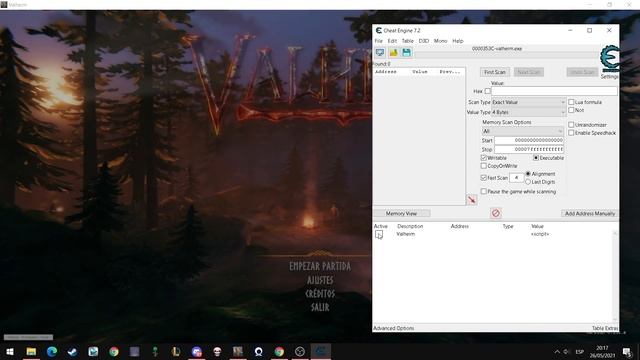Open Memory View
The width and height of the screenshot is (640, 360).
[401, 213]
